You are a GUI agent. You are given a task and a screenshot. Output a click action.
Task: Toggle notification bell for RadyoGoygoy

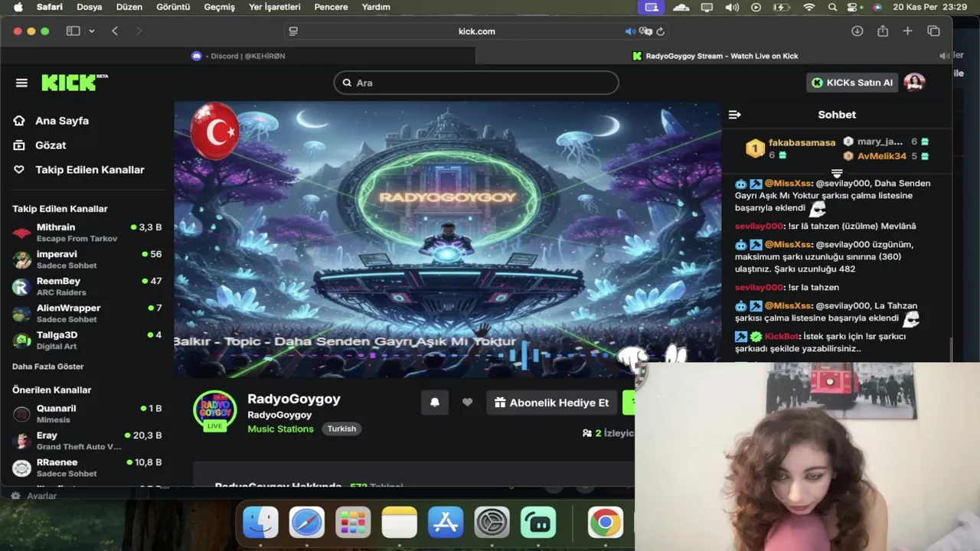coord(435,403)
